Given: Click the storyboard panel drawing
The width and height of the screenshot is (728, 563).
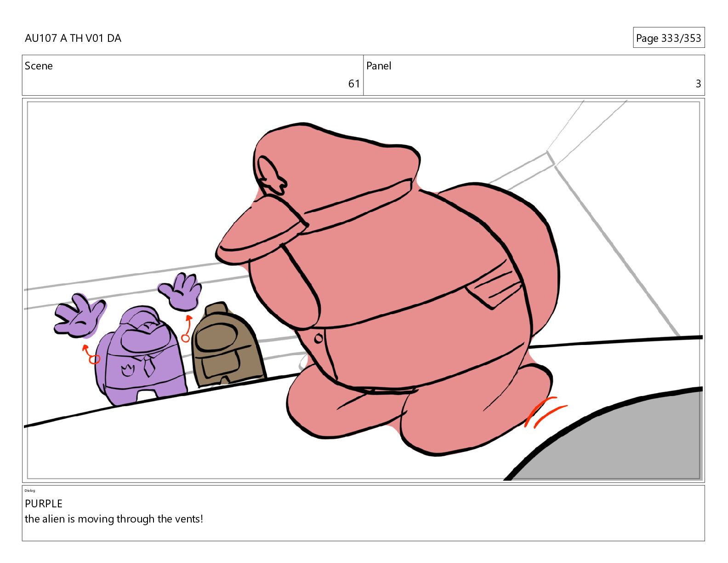Looking at the screenshot, I should click(363, 290).
